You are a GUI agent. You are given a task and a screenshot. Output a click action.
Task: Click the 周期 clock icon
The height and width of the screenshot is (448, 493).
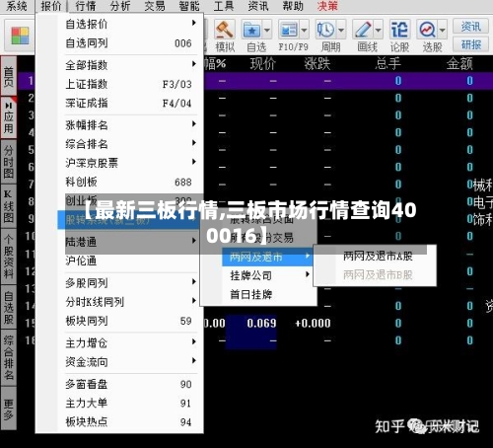325,31
